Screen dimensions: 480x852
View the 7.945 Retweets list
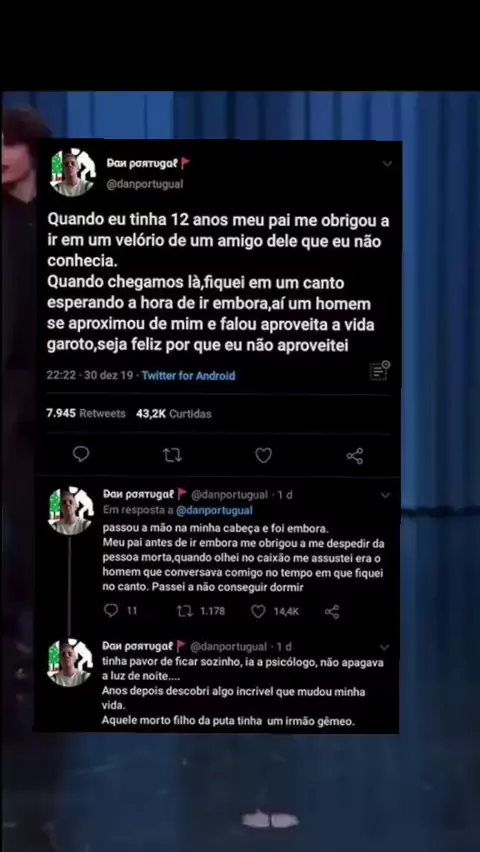tap(86, 414)
